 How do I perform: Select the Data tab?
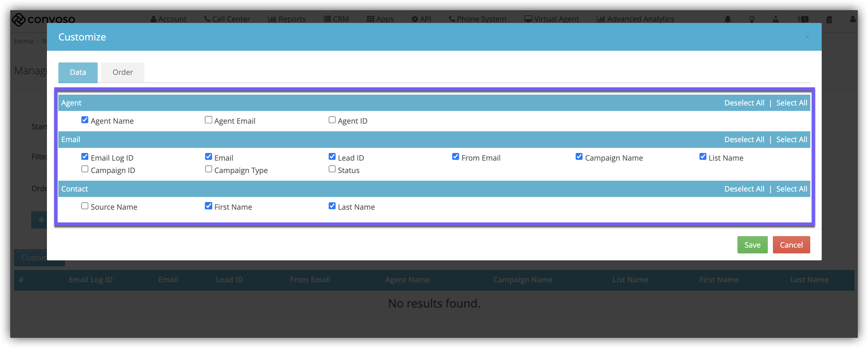click(x=78, y=72)
